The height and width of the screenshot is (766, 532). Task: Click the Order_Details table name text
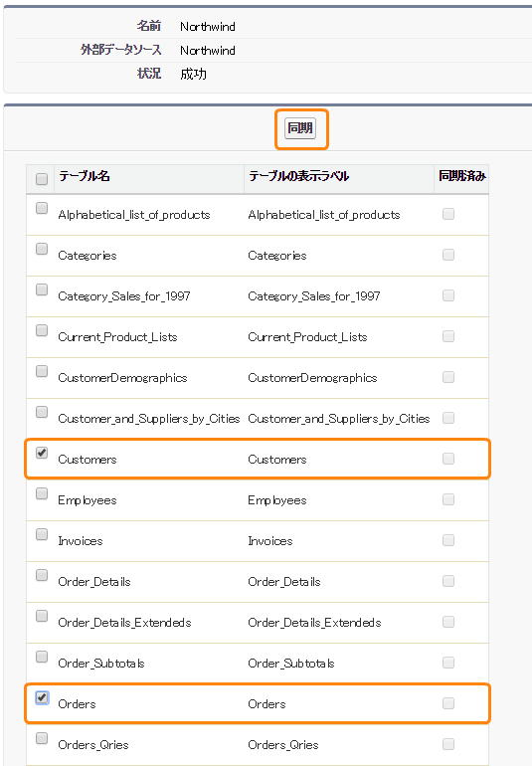[94, 582]
